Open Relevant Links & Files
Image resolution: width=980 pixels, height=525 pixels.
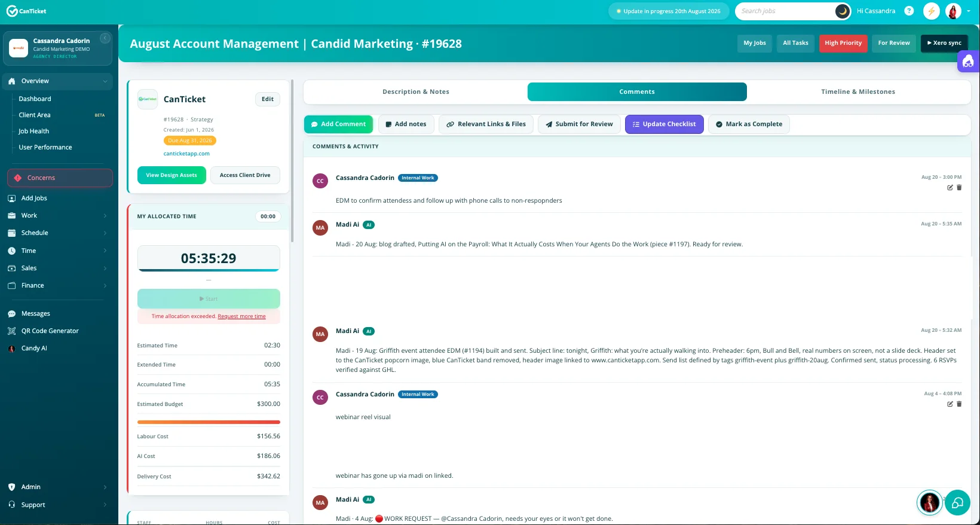click(x=486, y=124)
